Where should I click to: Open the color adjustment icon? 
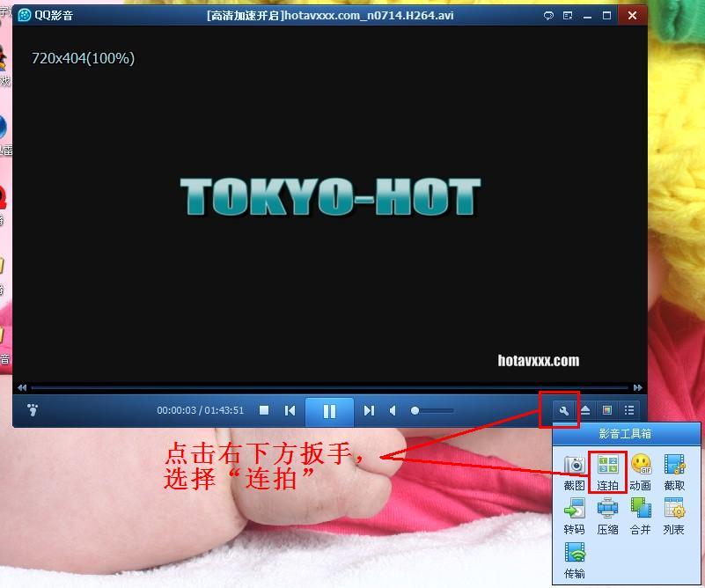coord(607,410)
